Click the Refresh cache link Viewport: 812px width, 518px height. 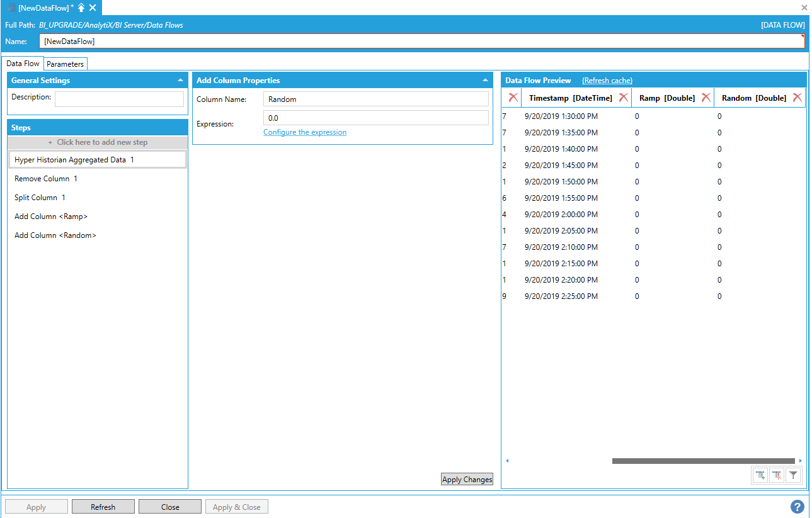607,81
